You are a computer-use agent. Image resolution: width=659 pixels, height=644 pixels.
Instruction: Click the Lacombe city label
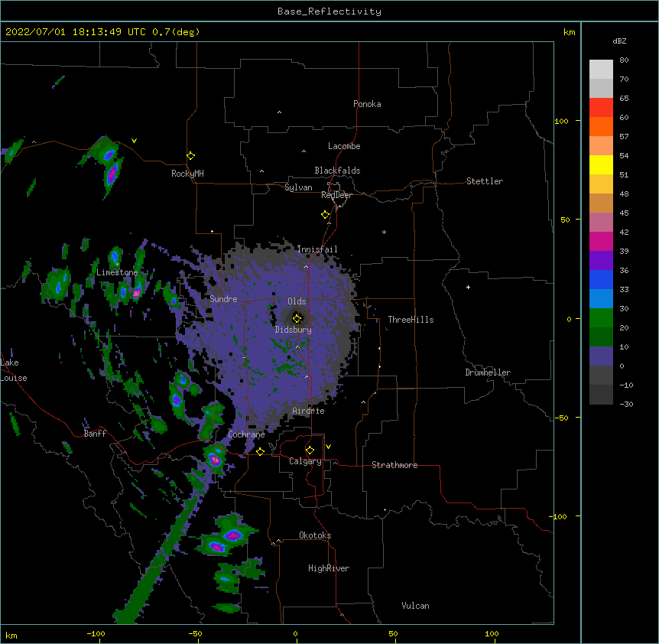pyautogui.click(x=344, y=146)
